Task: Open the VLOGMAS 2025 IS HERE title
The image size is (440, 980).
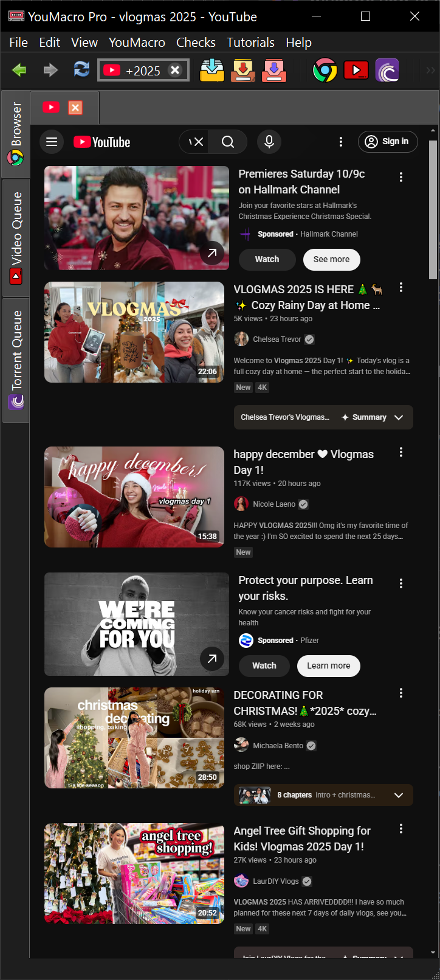Action: [309, 297]
